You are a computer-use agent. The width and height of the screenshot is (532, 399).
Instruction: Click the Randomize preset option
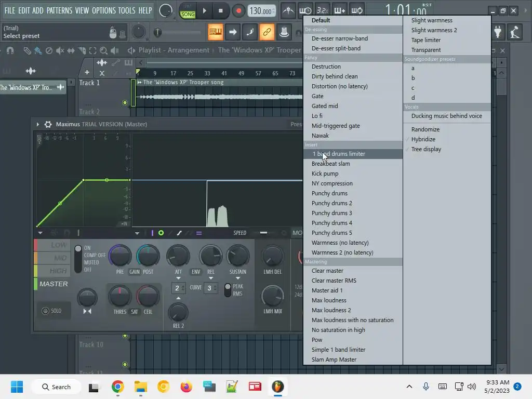click(425, 129)
